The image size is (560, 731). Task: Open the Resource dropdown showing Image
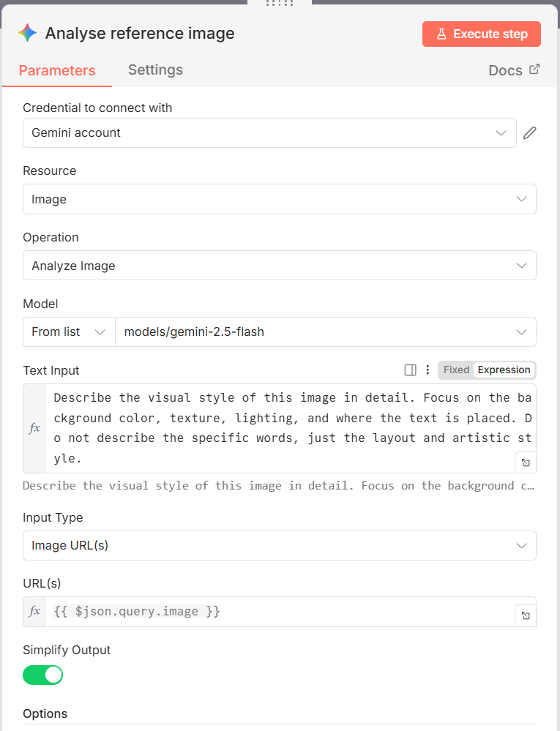279,199
